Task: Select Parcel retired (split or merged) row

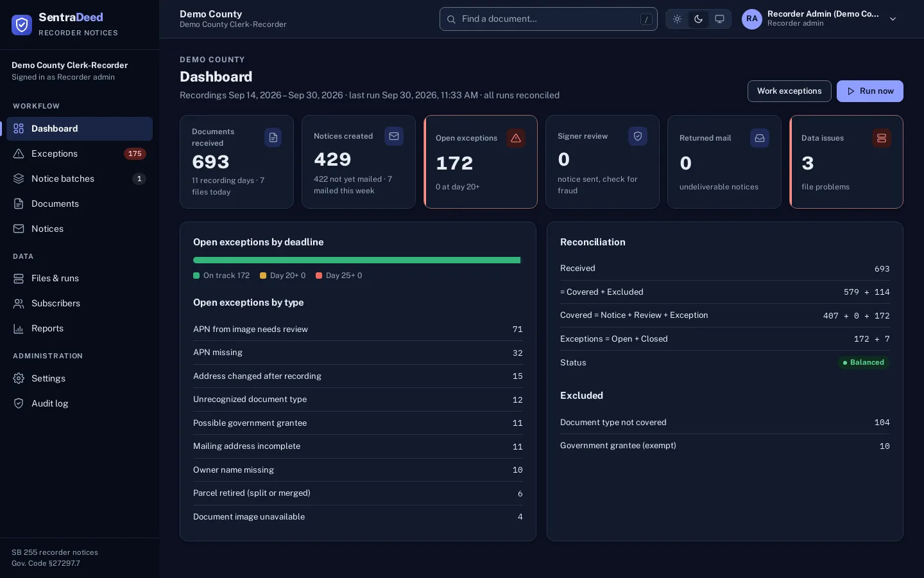Action: point(358,493)
